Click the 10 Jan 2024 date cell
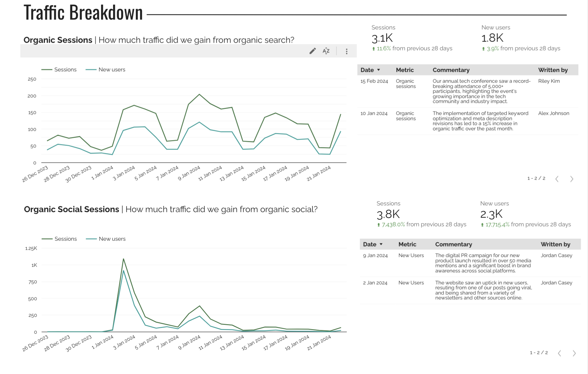Screen dimensions: 588x374 point(374,113)
